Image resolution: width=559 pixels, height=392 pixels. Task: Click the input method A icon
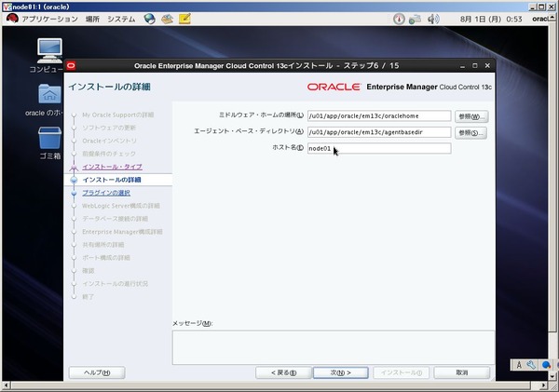[519, 365]
